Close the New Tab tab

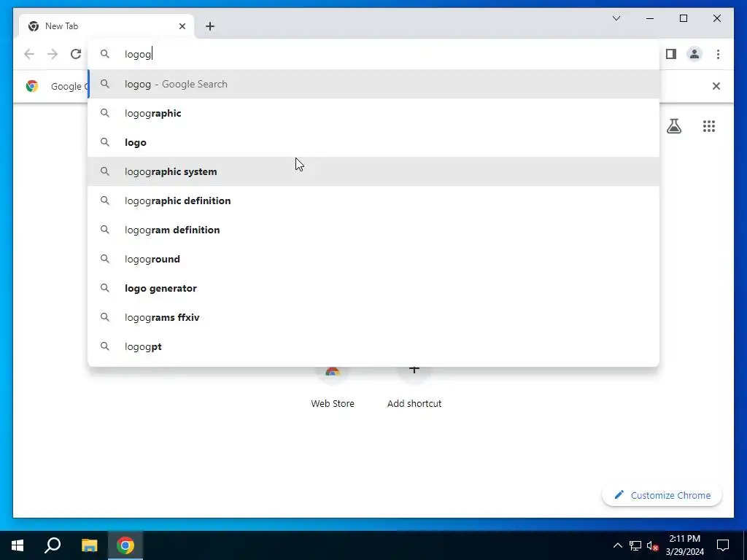coord(182,26)
